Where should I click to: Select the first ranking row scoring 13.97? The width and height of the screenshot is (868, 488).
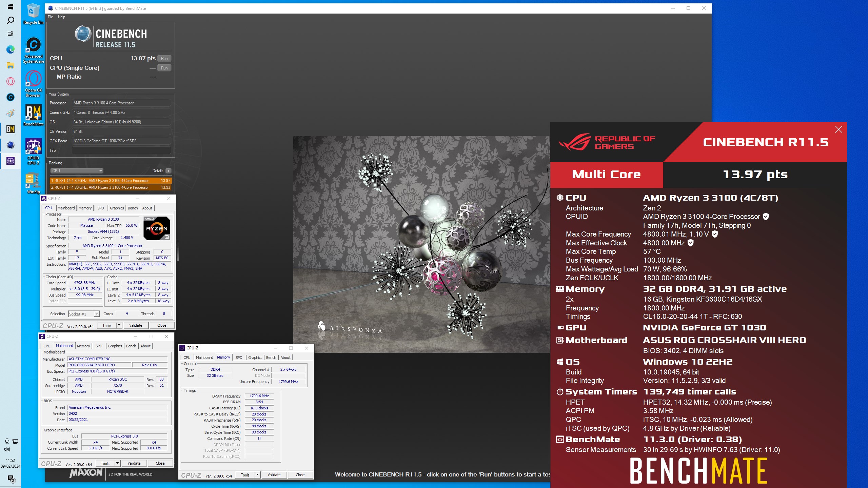pyautogui.click(x=111, y=181)
